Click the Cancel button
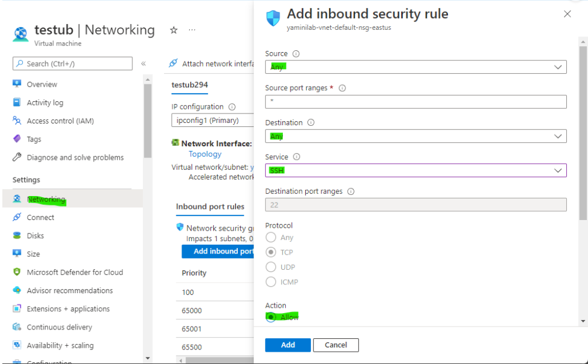 (x=336, y=345)
